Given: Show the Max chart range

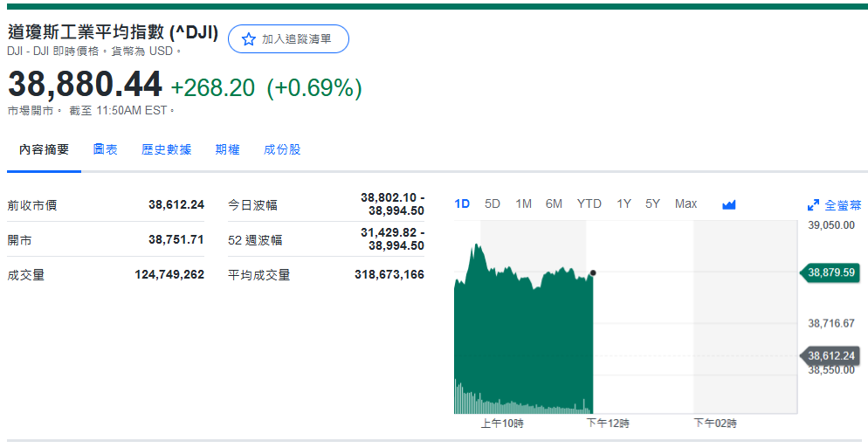Looking at the screenshot, I should coord(685,203).
